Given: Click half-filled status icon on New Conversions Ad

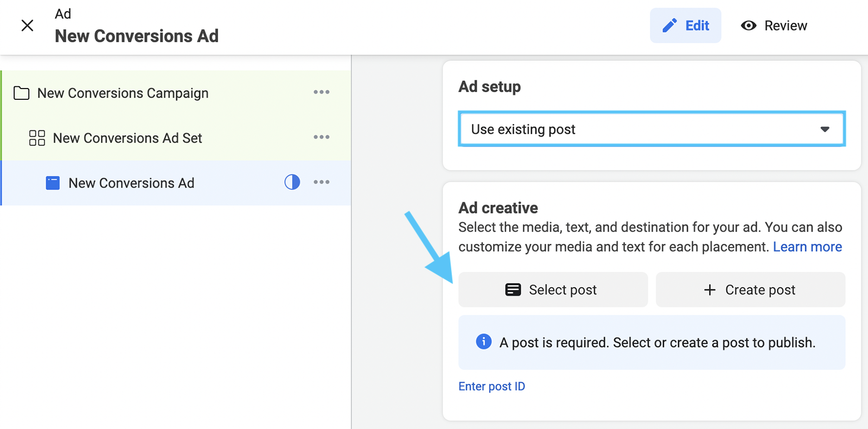Looking at the screenshot, I should coord(292,182).
